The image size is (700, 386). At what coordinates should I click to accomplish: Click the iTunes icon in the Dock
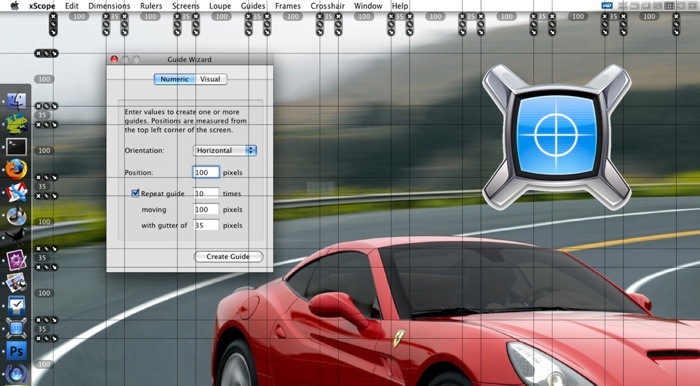point(17,216)
